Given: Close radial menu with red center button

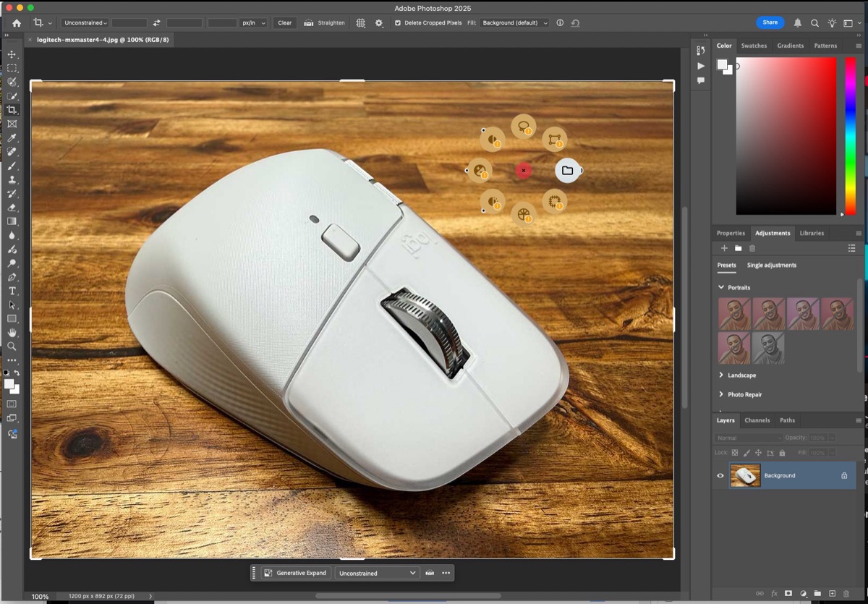Looking at the screenshot, I should click(x=524, y=171).
